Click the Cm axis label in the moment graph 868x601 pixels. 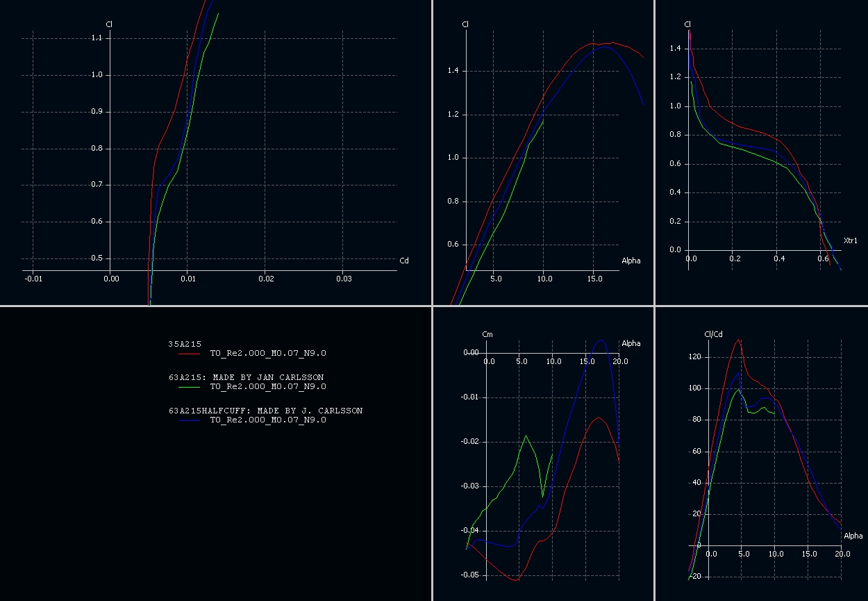click(486, 335)
